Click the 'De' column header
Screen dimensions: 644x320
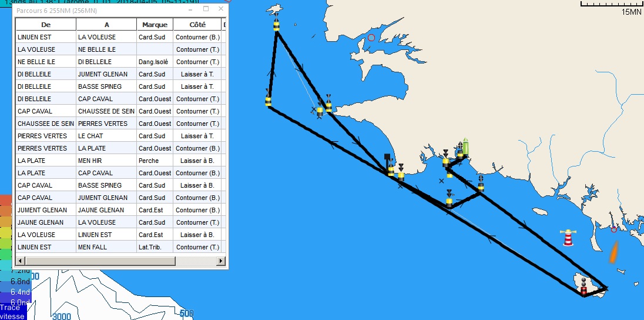pos(46,25)
